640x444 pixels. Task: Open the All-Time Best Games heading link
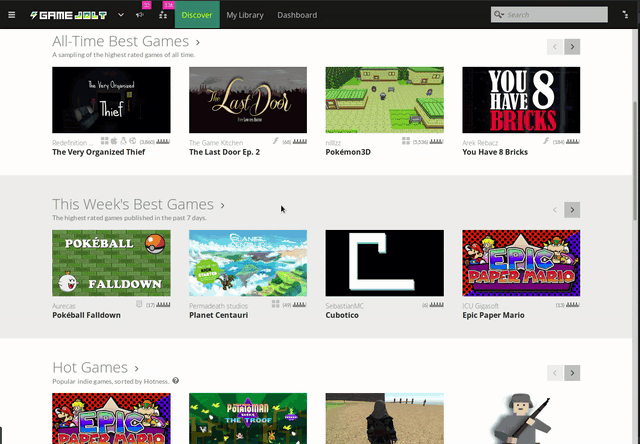126,42
